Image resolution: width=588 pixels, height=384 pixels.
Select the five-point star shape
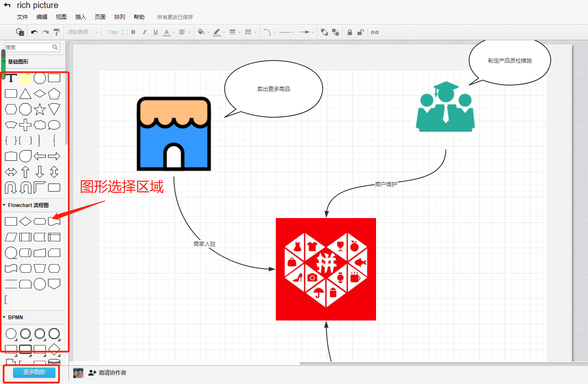tap(40, 109)
